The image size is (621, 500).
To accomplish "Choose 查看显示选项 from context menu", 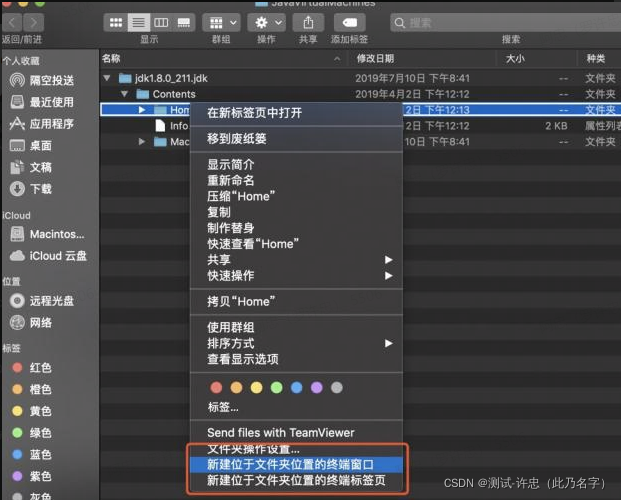I will [296, 359].
